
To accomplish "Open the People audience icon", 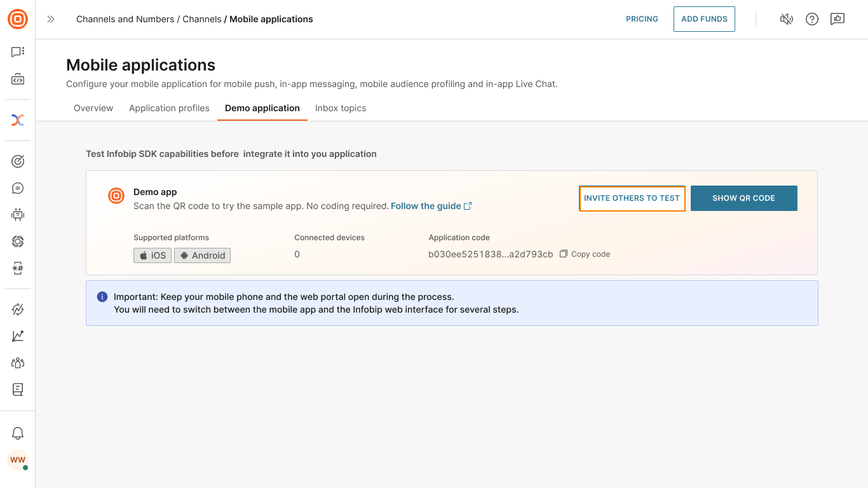I will tap(18, 363).
